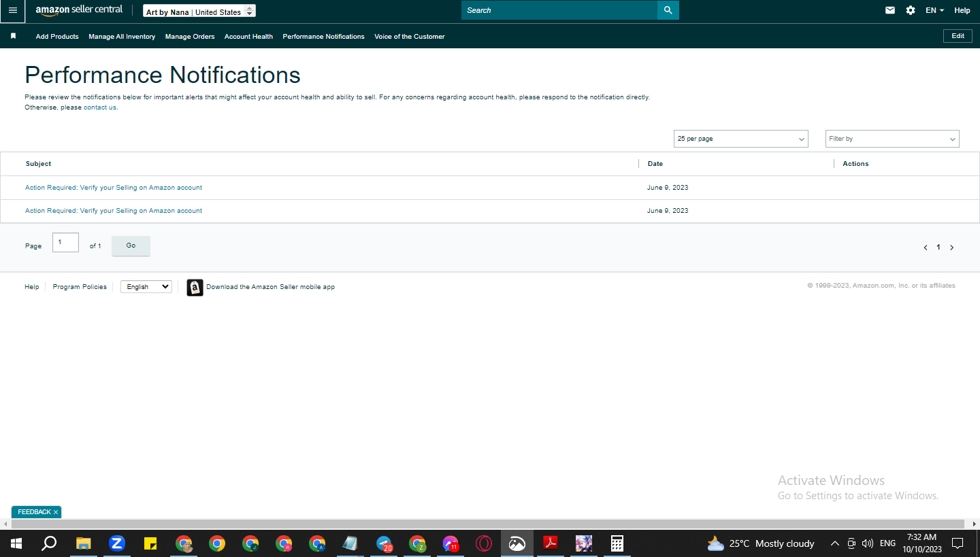Open first Action Required notification
Image resolution: width=980 pixels, height=557 pixels.
(114, 188)
